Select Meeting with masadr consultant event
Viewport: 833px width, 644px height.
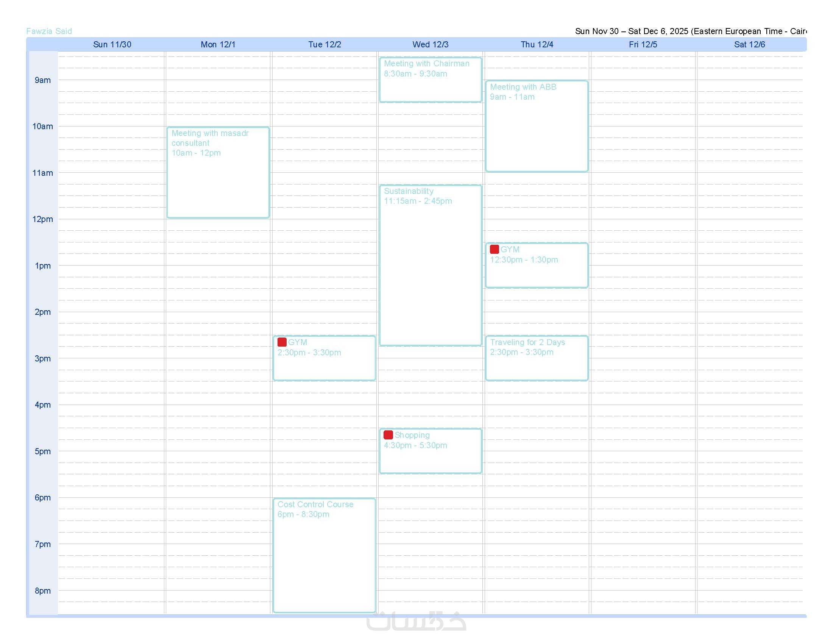point(218,172)
